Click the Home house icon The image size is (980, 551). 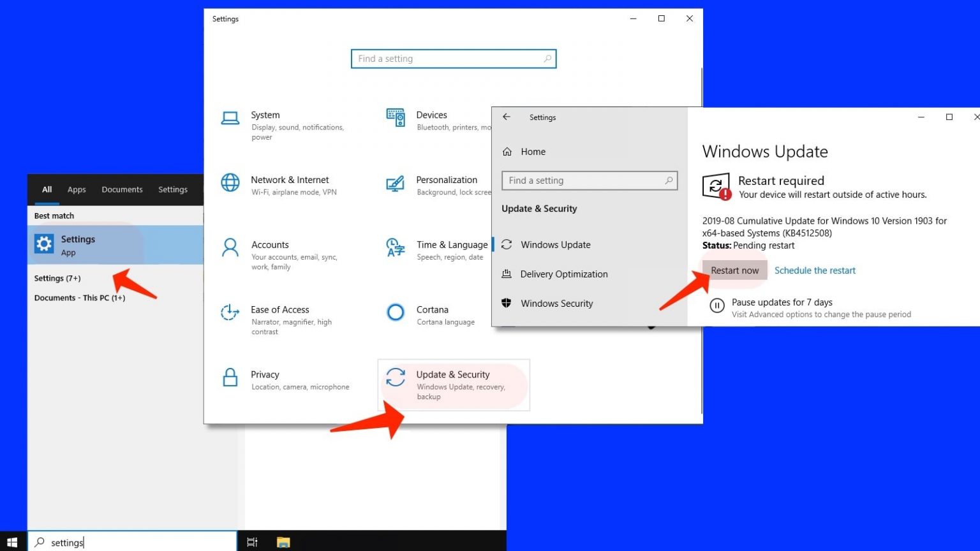[x=507, y=152]
